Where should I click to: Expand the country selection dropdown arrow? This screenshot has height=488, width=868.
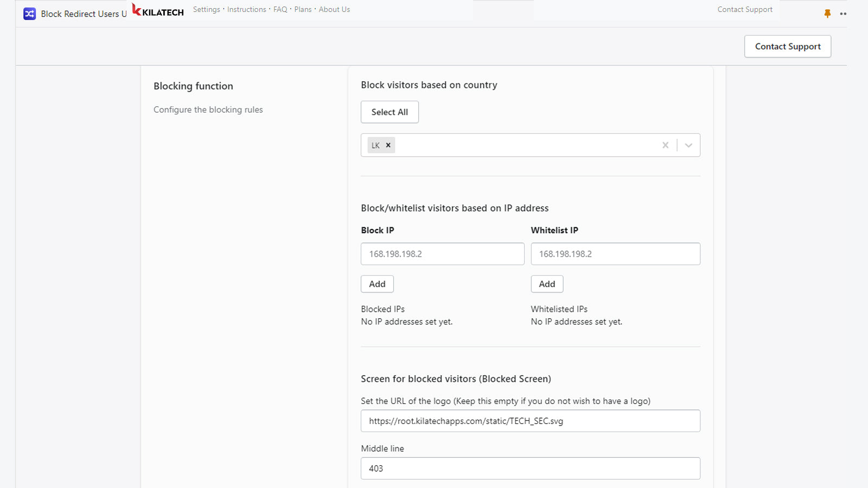[688, 145]
